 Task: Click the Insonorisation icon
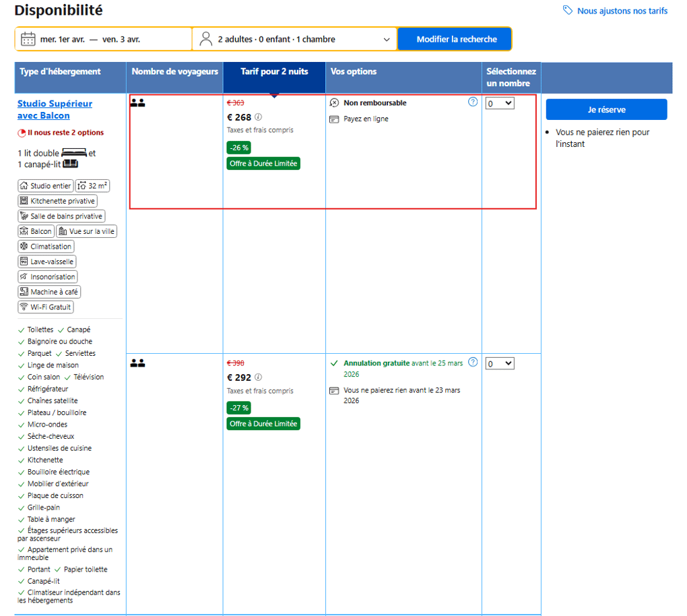(24, 276)
